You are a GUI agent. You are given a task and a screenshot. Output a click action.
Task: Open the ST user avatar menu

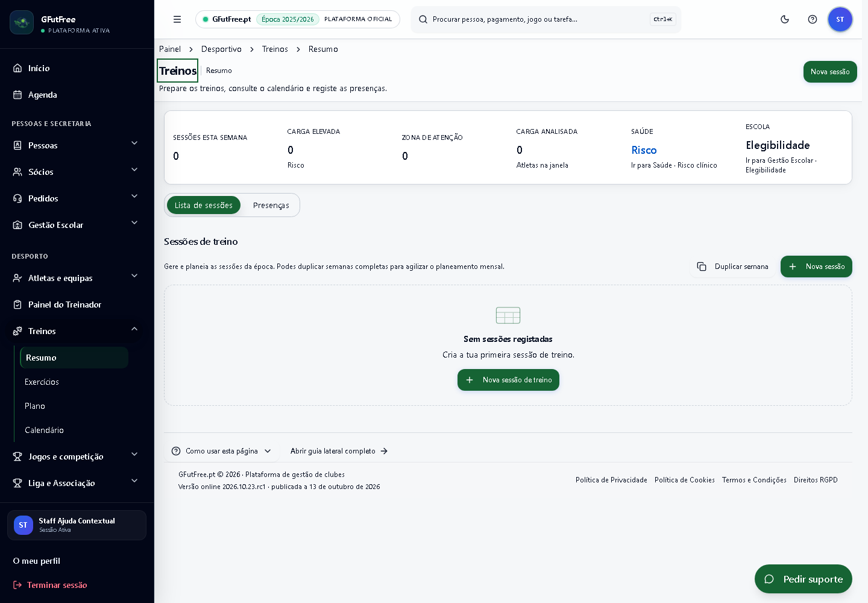tap(840, 19)
